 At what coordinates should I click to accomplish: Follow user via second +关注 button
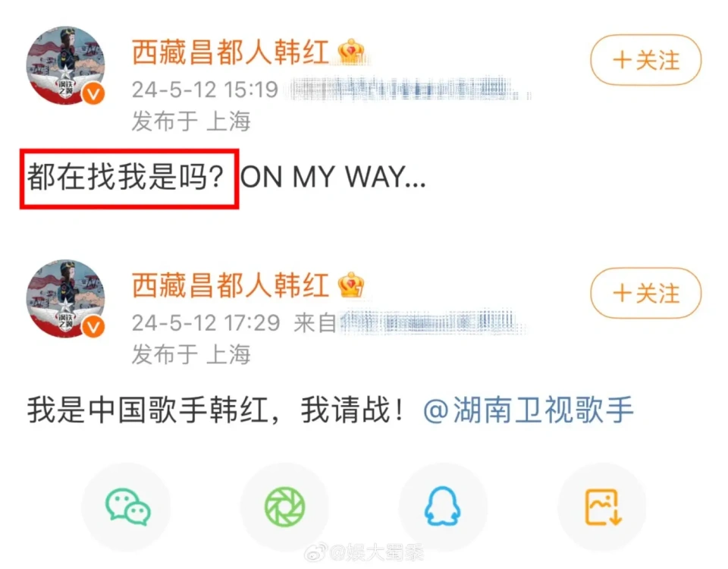coord(646,293)
